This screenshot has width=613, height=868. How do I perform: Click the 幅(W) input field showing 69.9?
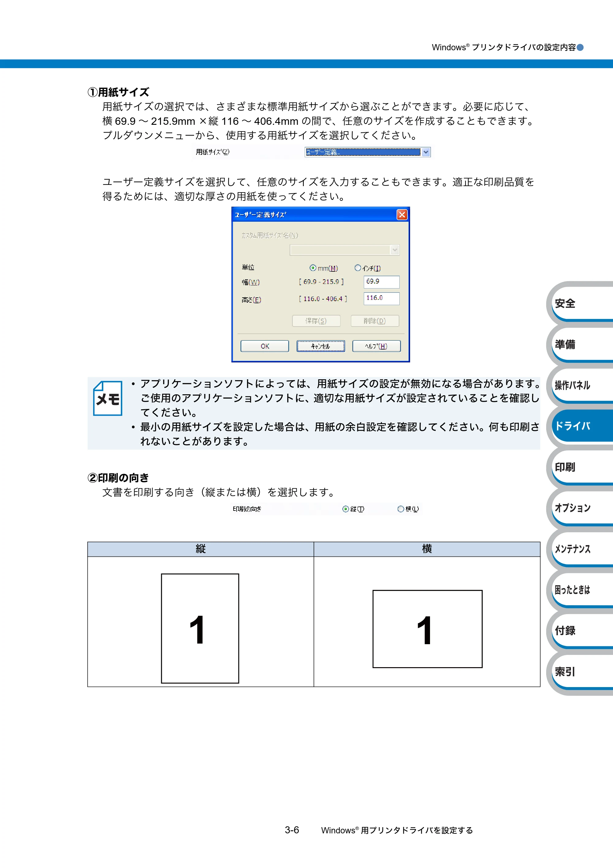pos(381,282)
